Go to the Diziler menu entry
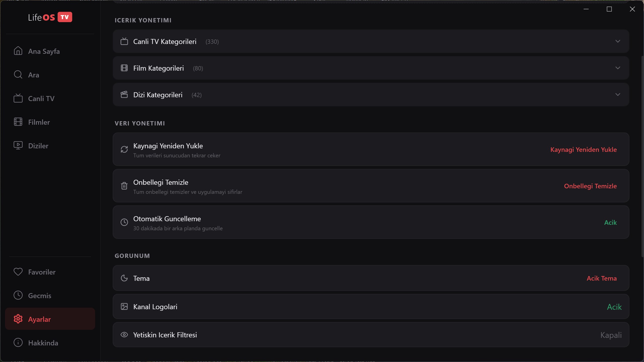 (x=50, y=145)
